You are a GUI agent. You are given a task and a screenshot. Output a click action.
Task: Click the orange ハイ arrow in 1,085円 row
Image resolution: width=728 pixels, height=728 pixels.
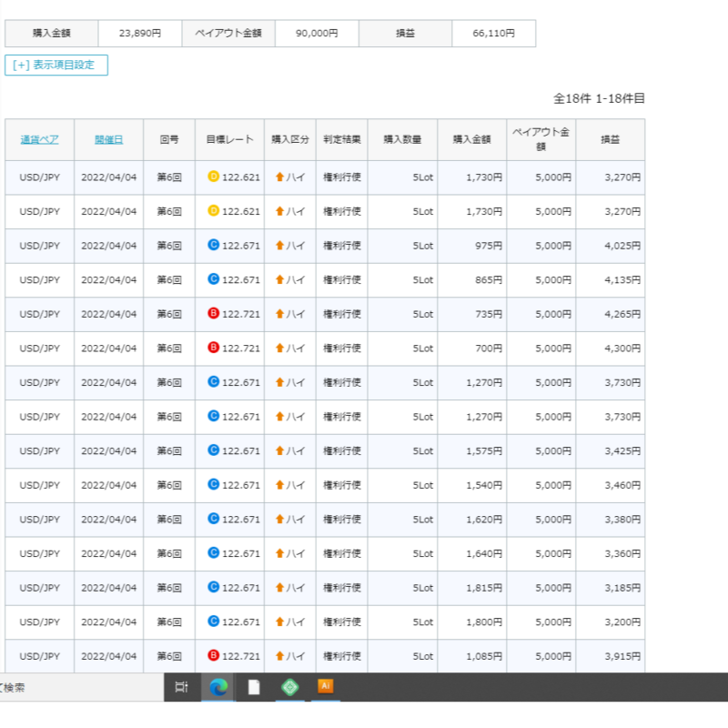(x=279, y=656)
